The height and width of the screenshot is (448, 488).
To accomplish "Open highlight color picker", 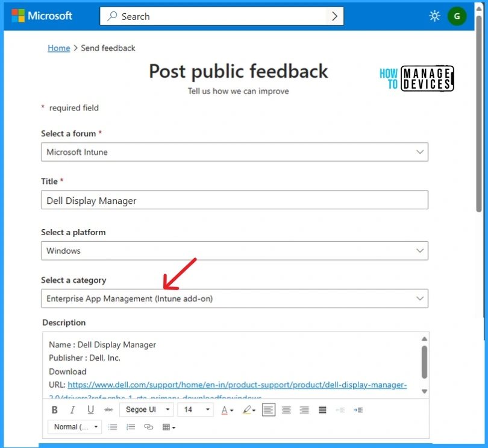I will [x=249, y=410].
